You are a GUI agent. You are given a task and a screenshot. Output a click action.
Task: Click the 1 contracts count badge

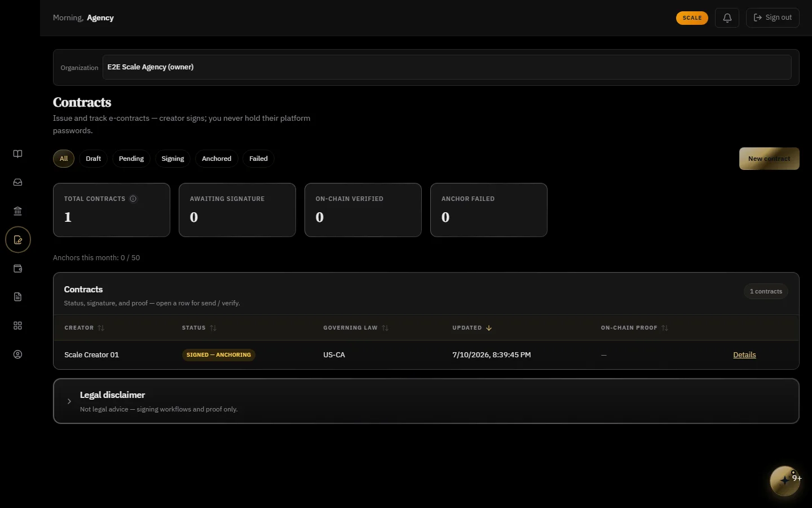[x=766, y=291]
